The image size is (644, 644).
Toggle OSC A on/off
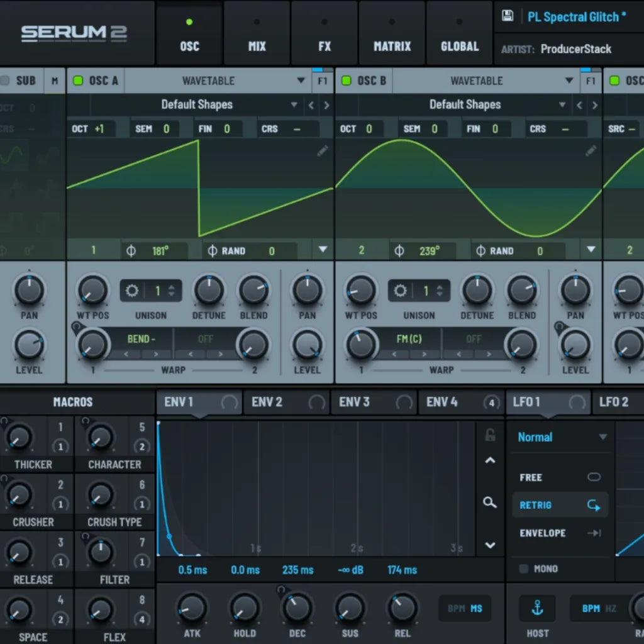click(x=77, y=80)
